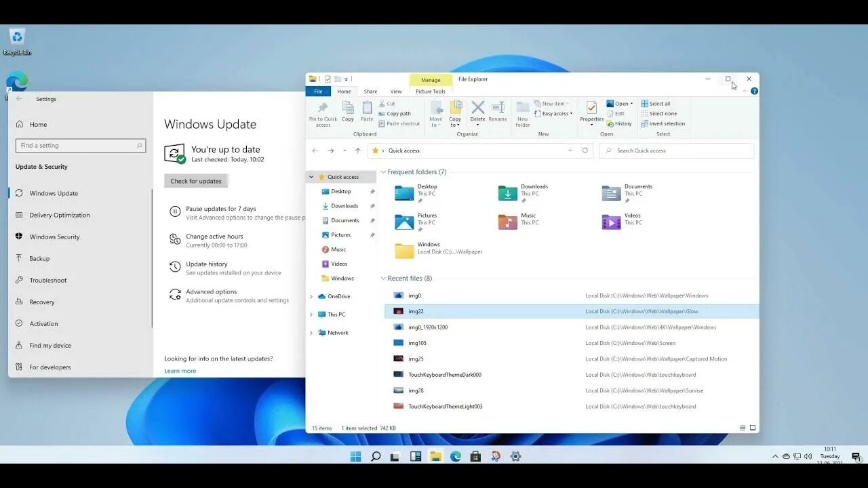This screenshot has width=868, height=488.
Task: Open the Videos folder tile
Action: [621, 222]
